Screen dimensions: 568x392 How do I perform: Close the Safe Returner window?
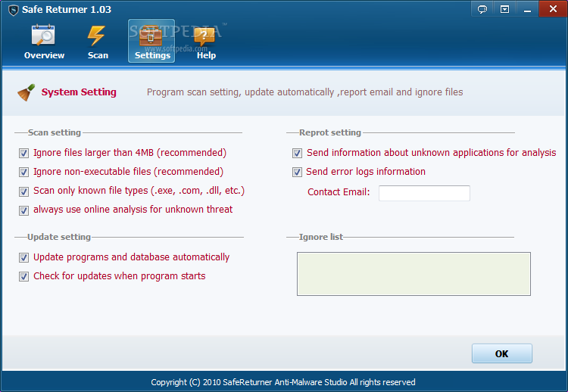click(553, 8)
